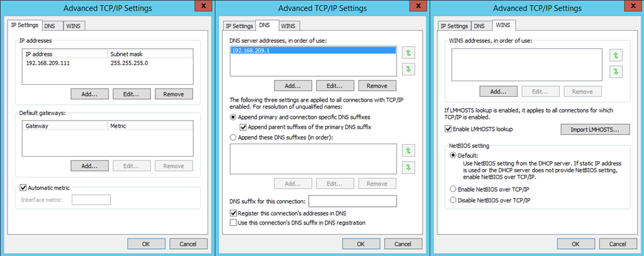Confirm IP Settings window with OK
Viewport: 644px width, 256px height.
146,243
